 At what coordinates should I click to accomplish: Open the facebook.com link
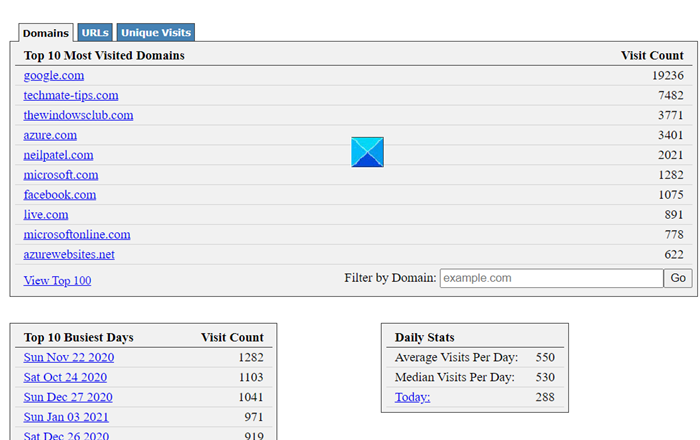point(60,195)
